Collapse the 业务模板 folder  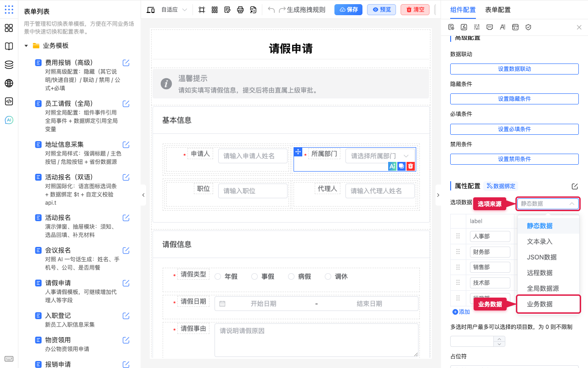point(26,46)
